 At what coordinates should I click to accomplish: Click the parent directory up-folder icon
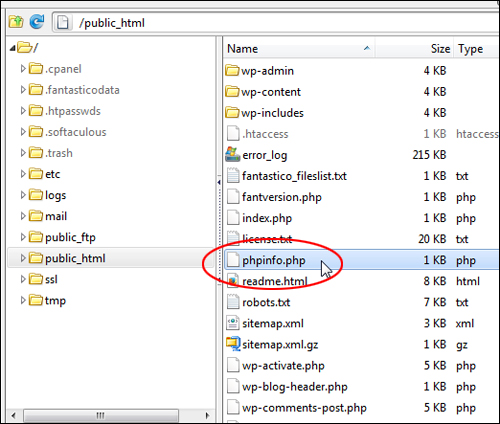[16, 22]
